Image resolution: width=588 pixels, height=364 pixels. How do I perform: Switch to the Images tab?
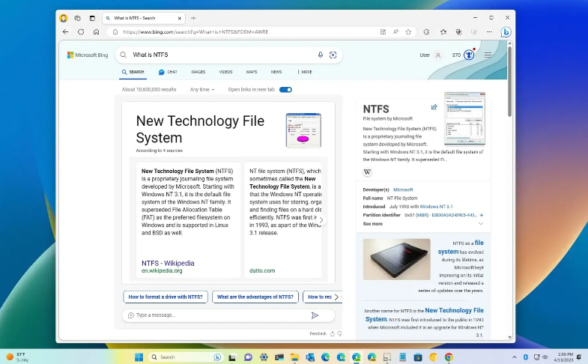click(x=198, y=72)
